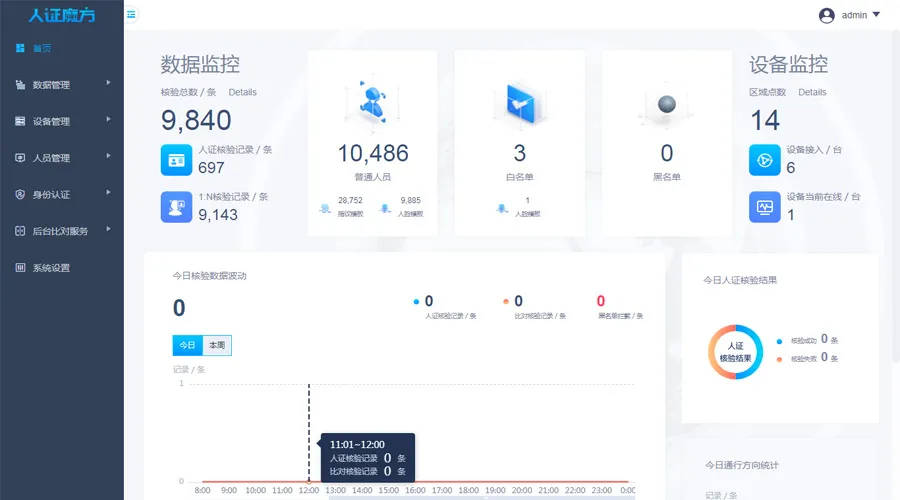Open Details link beside 核验总数
Viewport: 900px width, 500px height.
click(242, 92)
